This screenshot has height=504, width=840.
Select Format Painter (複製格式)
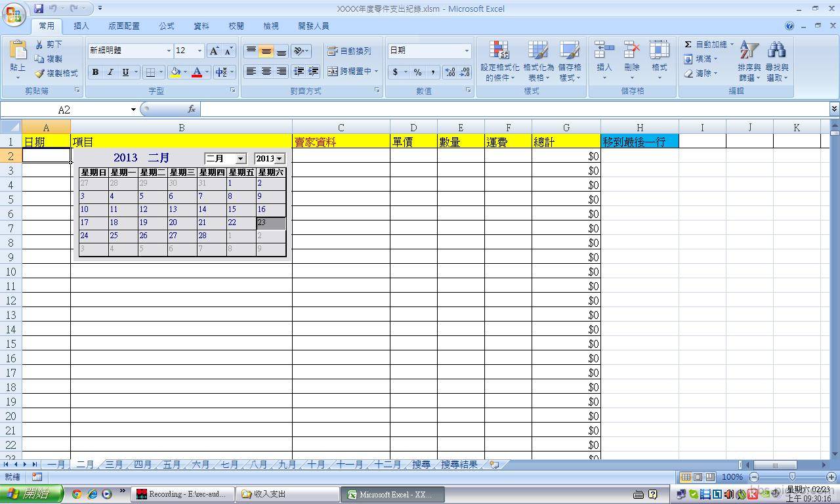click(x=56, y=73)
